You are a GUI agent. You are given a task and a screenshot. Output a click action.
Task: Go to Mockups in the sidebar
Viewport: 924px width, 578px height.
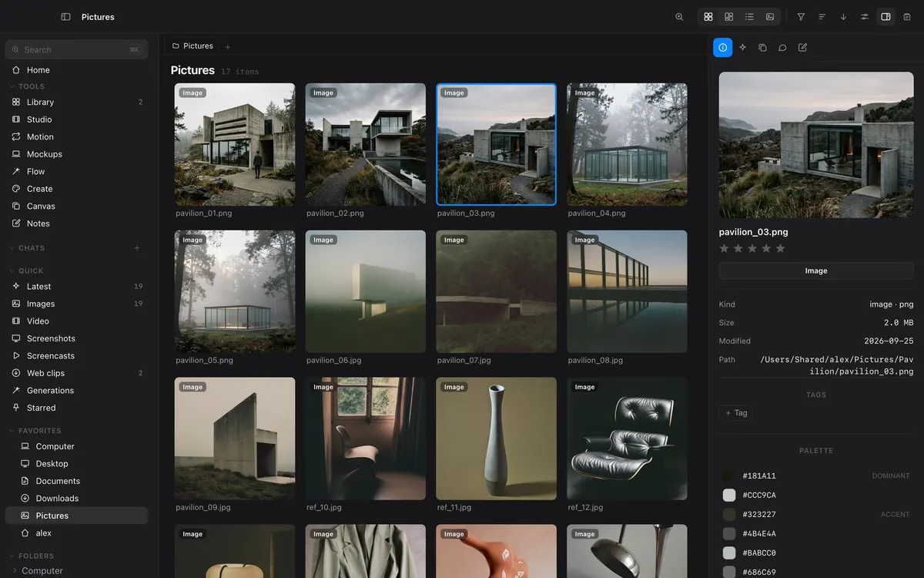coord(76,154)
